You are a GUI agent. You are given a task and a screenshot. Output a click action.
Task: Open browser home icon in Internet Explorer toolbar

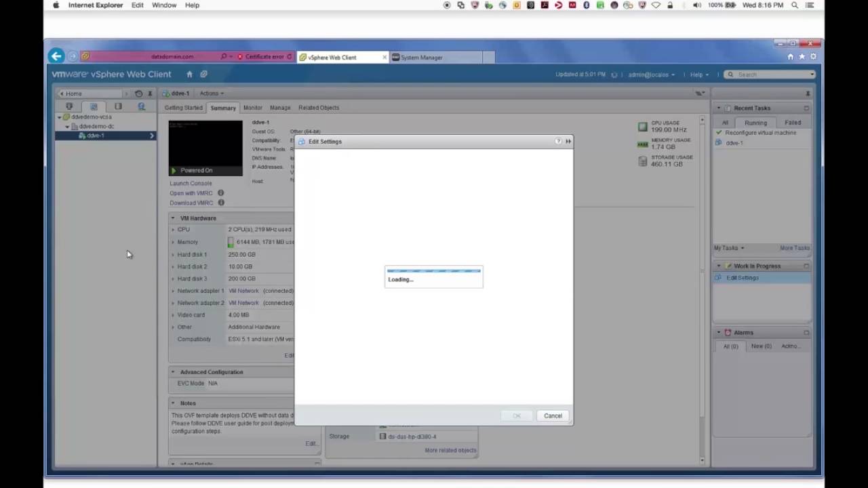coord(790,57)
